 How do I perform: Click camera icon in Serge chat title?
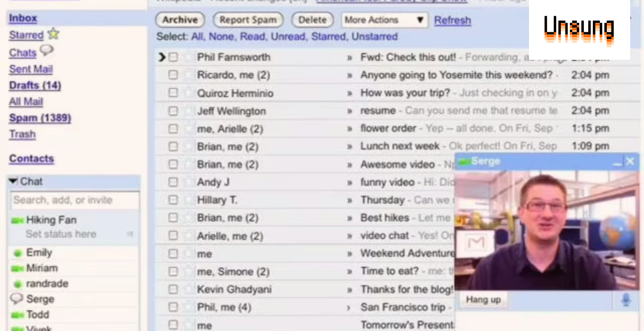click(465, 162)
